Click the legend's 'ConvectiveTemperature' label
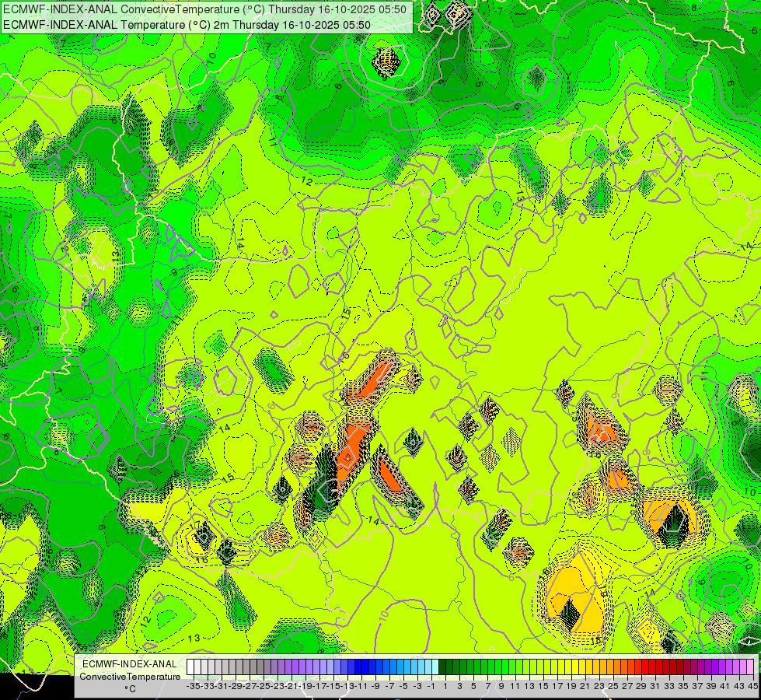 (x=130, y=676)
